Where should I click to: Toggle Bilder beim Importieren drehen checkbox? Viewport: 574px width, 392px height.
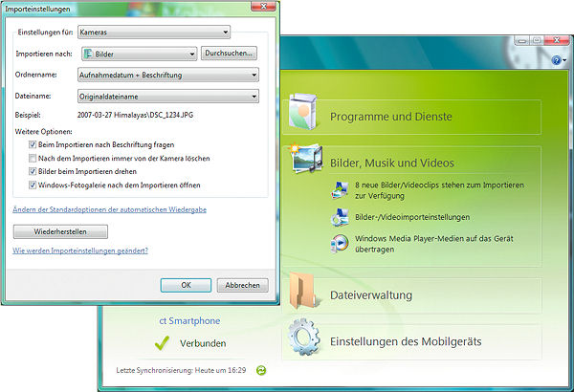coord(33,171)
